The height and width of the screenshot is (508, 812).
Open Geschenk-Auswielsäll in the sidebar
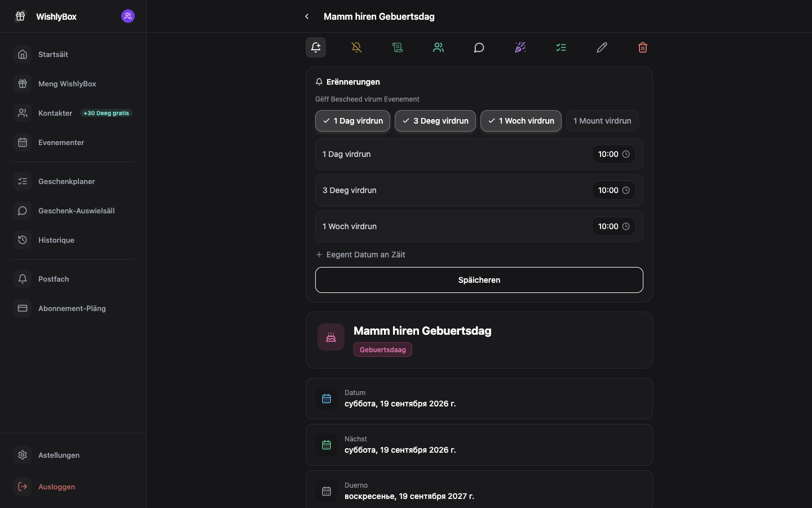73,211
